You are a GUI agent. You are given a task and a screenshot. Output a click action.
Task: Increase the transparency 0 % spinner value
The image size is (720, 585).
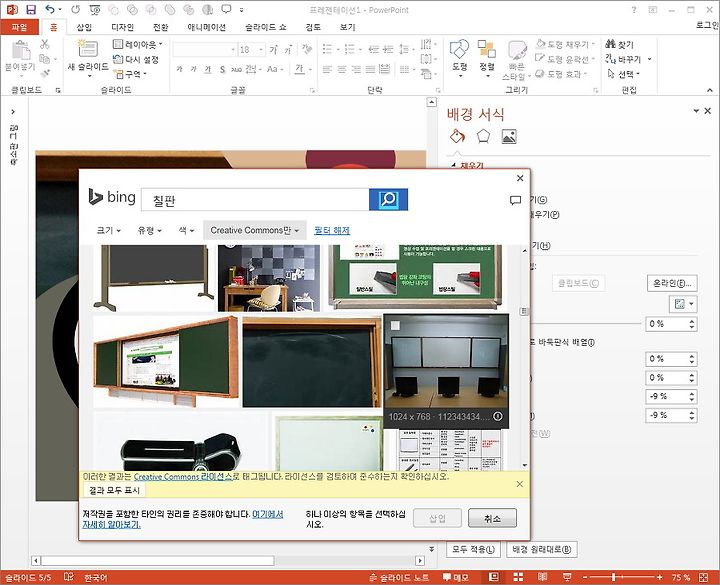click(x=692, y=321)
